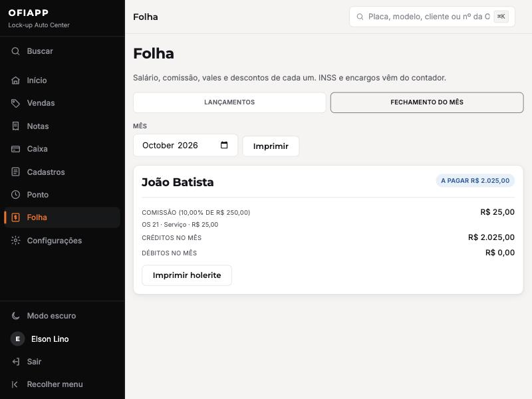
Task: Open Cadastros from sidebar
Action: 62,172
